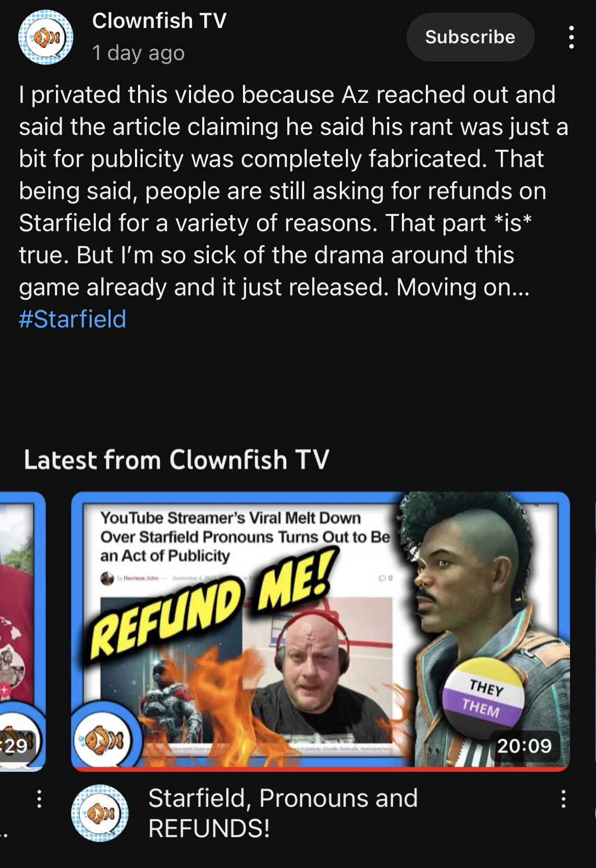Open the #Starfield hashtag link

pyautogui.click(x=72, y=319)
